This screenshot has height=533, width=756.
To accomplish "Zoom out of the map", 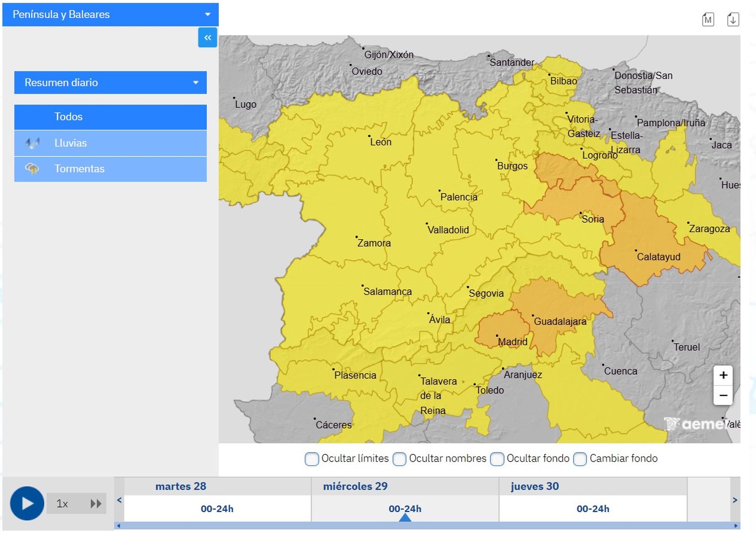I will 723,395.
